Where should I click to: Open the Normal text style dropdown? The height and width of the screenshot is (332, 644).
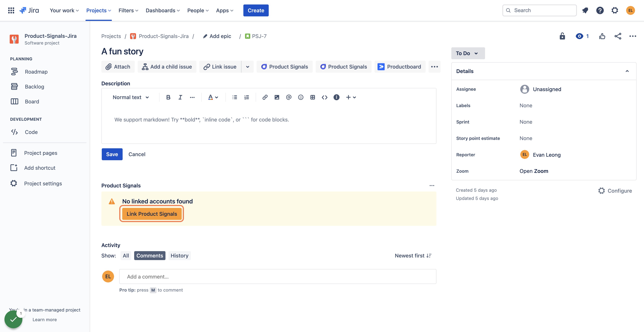[131, 97]
